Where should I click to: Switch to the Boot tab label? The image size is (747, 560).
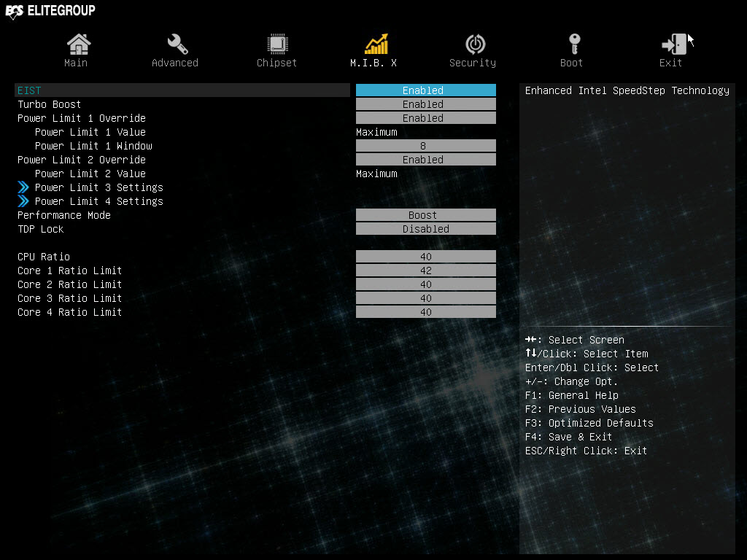click(x=571, y=63)
